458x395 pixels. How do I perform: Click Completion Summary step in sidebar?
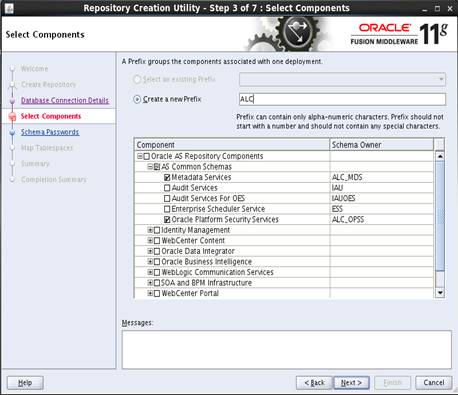pyautogui.click(x=54, y=180)
